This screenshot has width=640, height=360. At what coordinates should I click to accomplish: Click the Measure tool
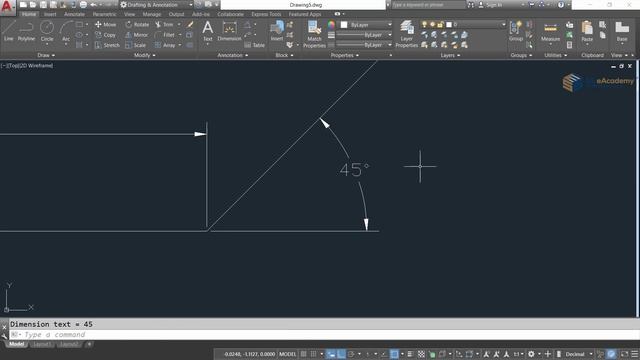pos(550,32)
